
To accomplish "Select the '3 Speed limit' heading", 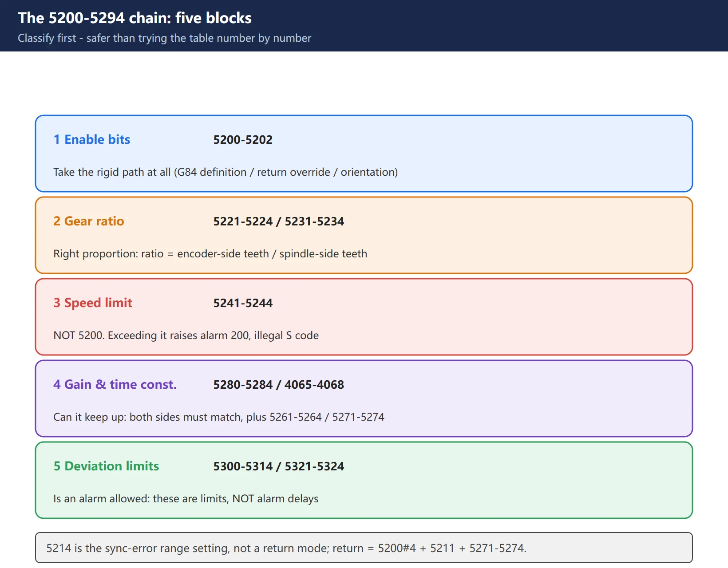I will click(93, 303).
